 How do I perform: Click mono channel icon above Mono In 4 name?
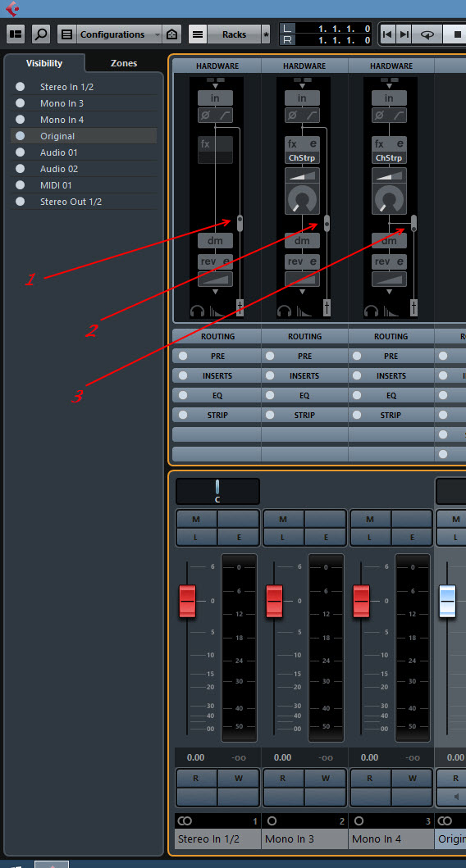(359, 821)
